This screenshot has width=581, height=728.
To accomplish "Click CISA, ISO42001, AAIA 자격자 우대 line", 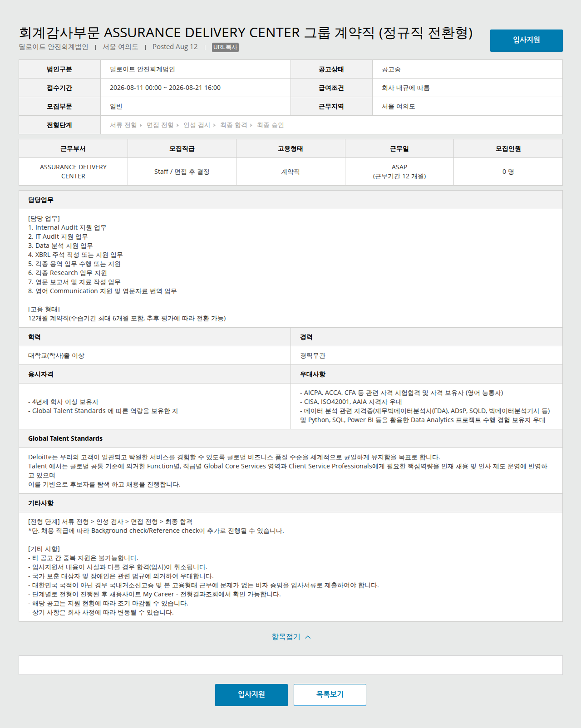I will click(x=351, y=402).
